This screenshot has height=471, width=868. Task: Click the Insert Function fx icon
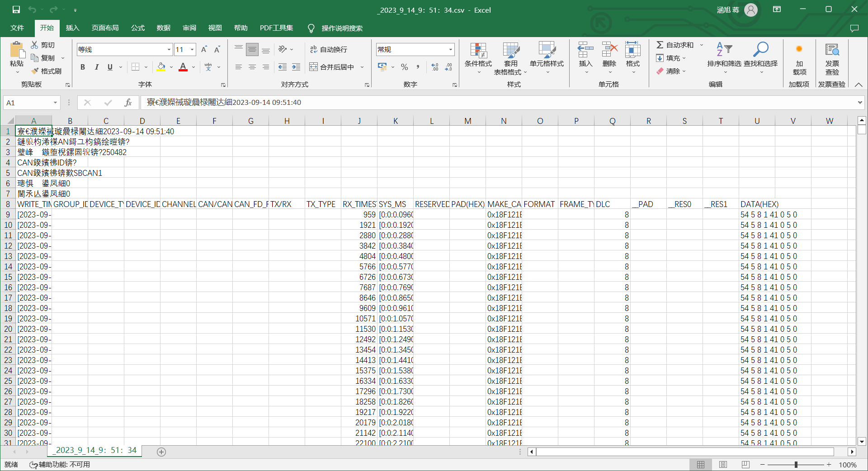pyautogui.click(x=128, y=103)
